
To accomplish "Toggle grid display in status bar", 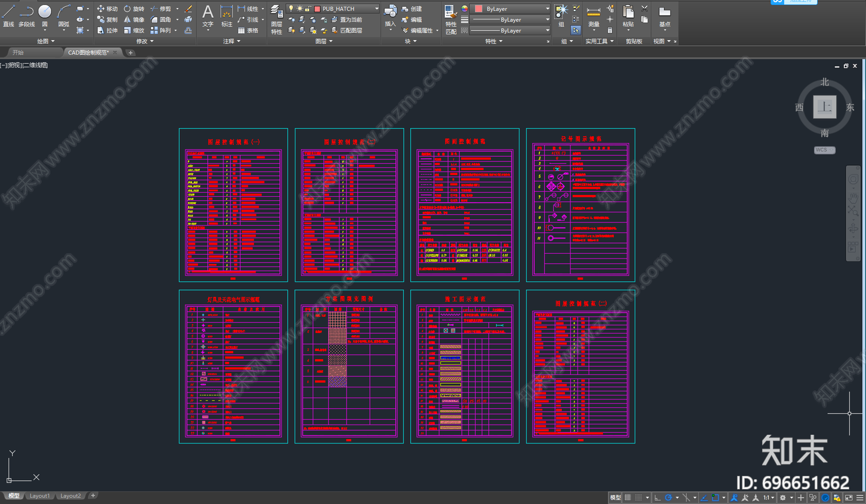I will pyautogui.click(x=628, y=497).
